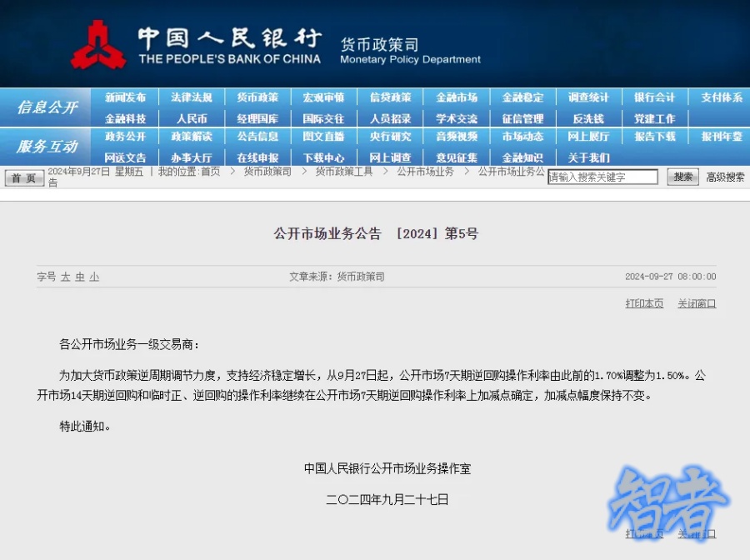Screen dimensions: 750x560
Task: Open the 反洗钱 navigation link
Action: 588,117
